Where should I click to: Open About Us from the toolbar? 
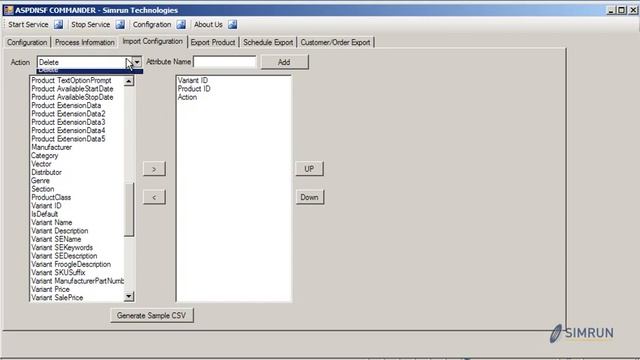click(208, 24)
